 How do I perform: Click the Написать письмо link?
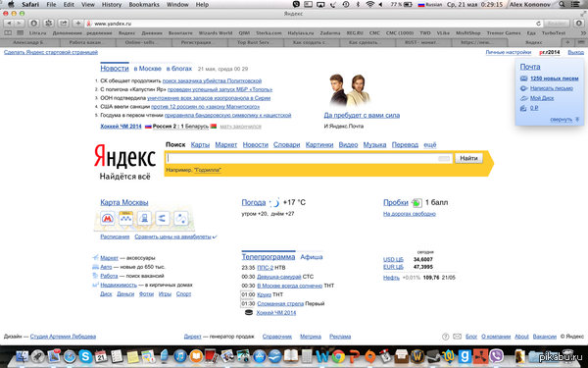(551, 88)
